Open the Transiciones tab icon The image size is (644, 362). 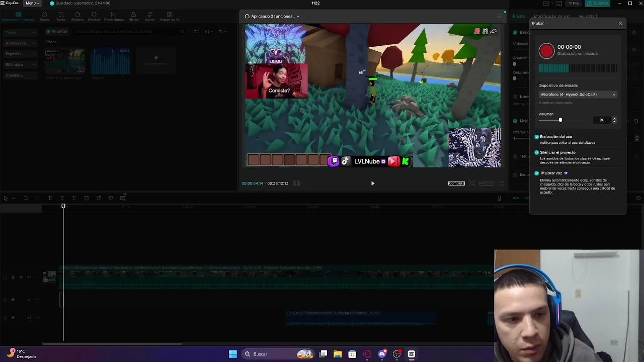[114, 17]
